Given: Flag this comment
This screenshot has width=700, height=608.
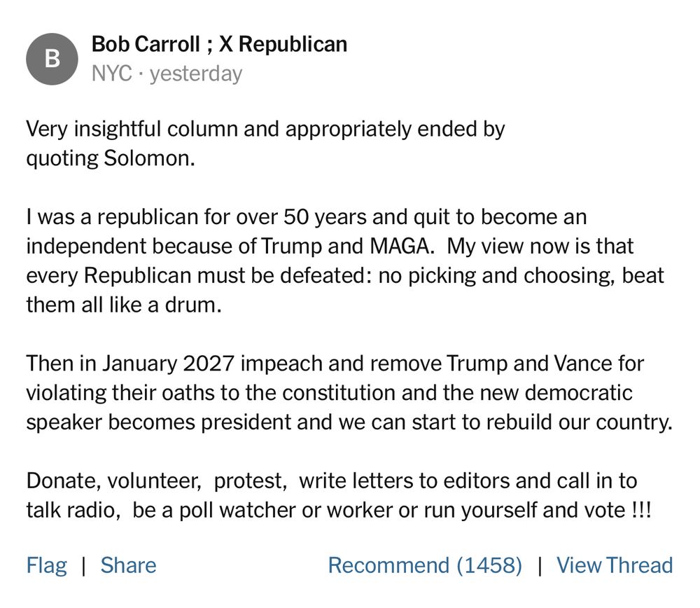Looking at the screenshot, I should click(46, 565).
